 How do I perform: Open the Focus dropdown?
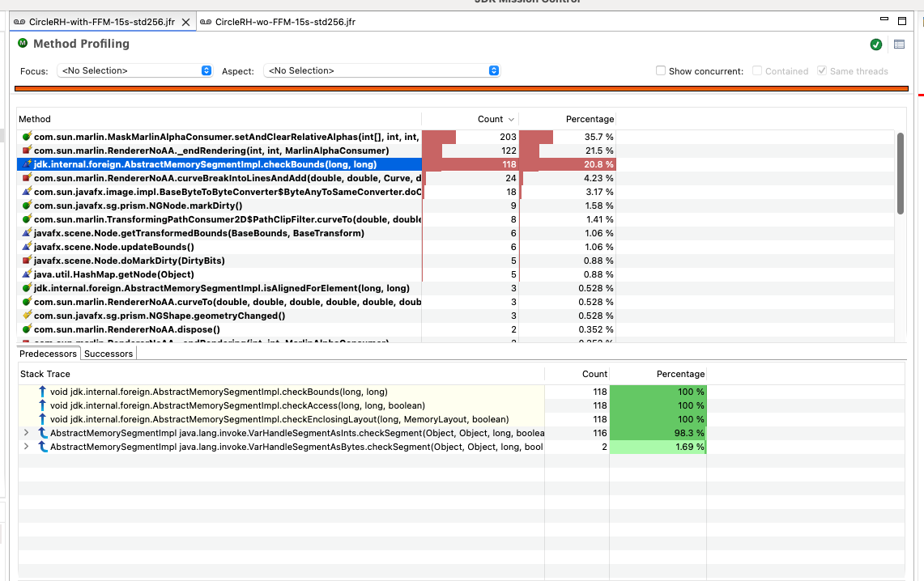click(x=136, y=71)
